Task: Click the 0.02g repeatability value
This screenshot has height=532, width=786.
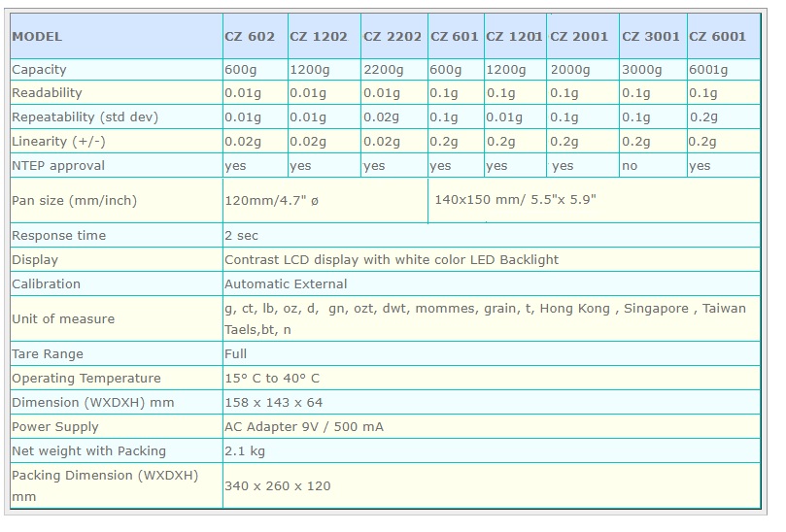Action: [381, 117]
